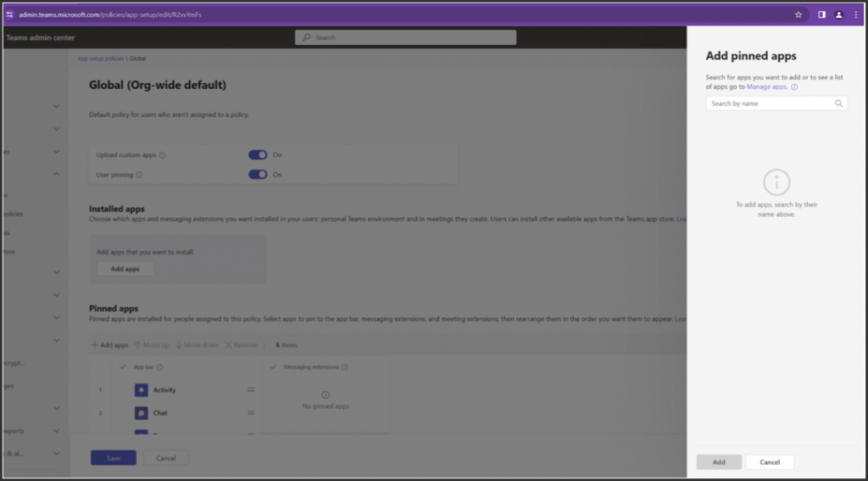Toggle Upload custom apps switch
The width and height of the screenshot is (868, 481).
click(x=258, y=155)
